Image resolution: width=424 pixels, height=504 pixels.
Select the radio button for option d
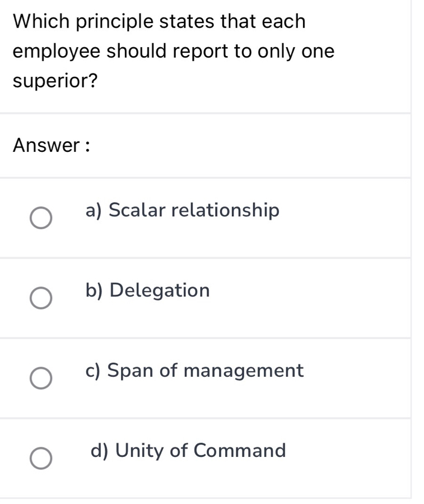(x=42, y=459)
